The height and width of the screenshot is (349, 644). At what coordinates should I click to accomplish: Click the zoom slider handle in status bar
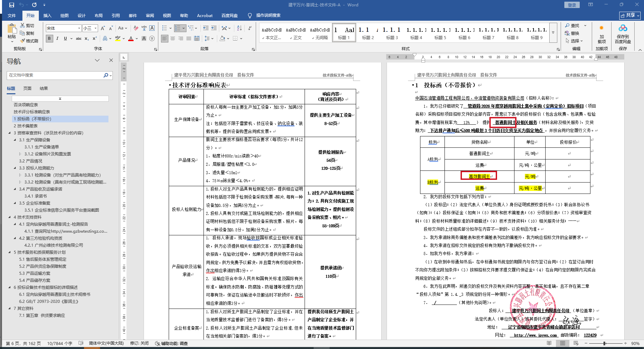pyautogui.click(x=605, y=343)
